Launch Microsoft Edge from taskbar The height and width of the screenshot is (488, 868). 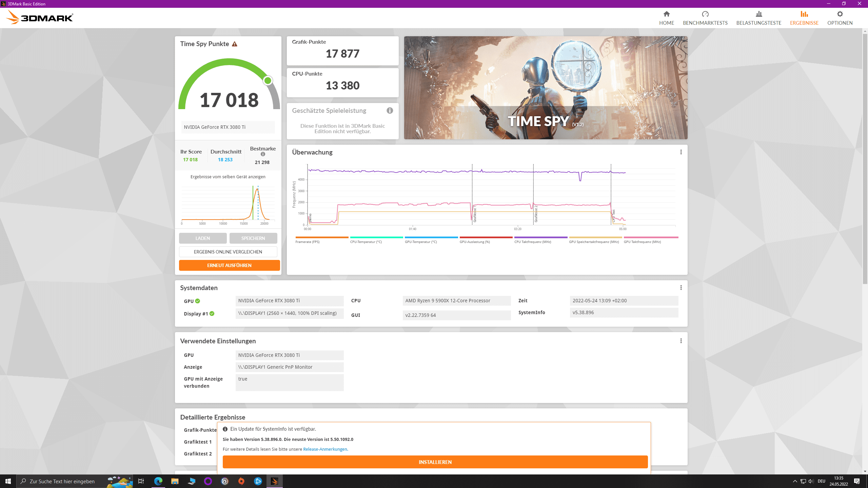(158, 481)
